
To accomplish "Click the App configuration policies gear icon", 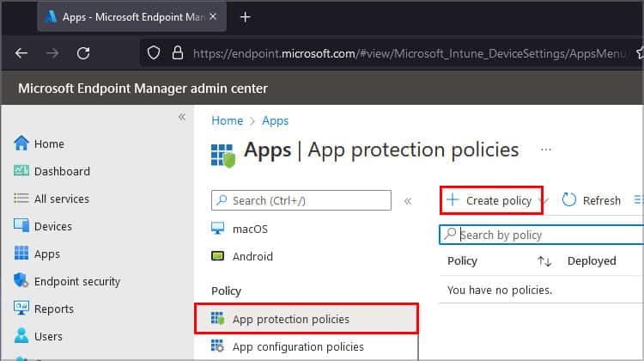I will coord(218,346).
